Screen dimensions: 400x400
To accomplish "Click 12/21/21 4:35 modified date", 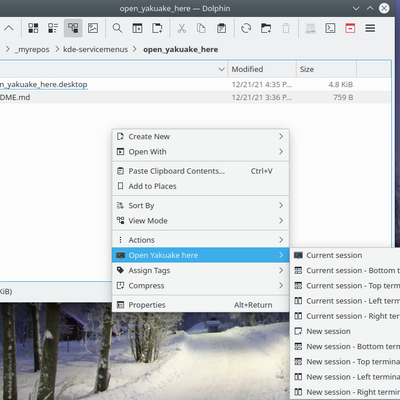I will 261,84.
